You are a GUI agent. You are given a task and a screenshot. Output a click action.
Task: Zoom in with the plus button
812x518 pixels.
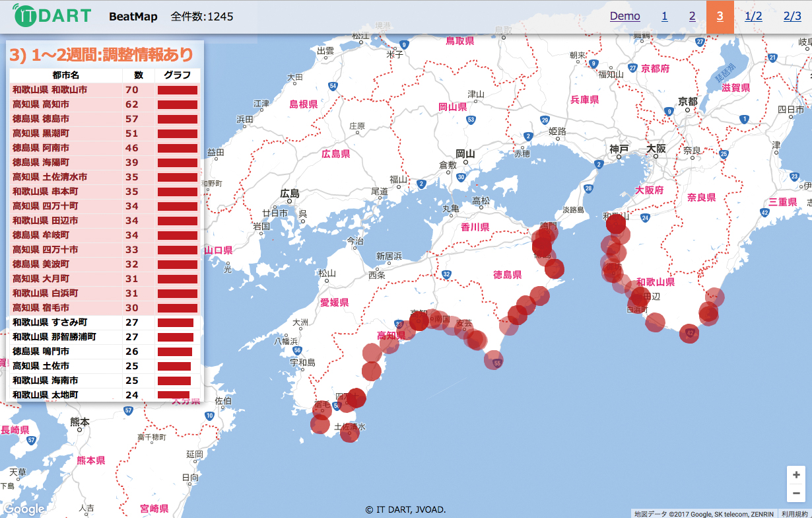(796, 475)
